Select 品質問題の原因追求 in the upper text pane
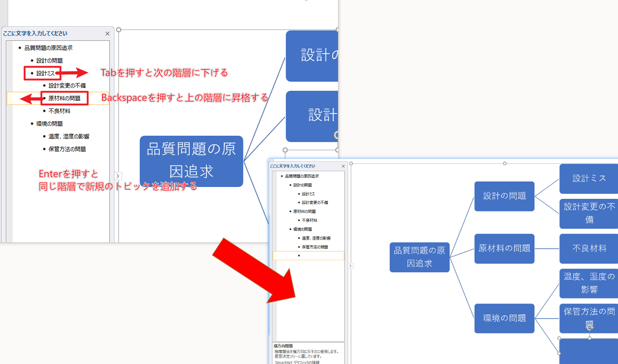 tap(49, 48)
